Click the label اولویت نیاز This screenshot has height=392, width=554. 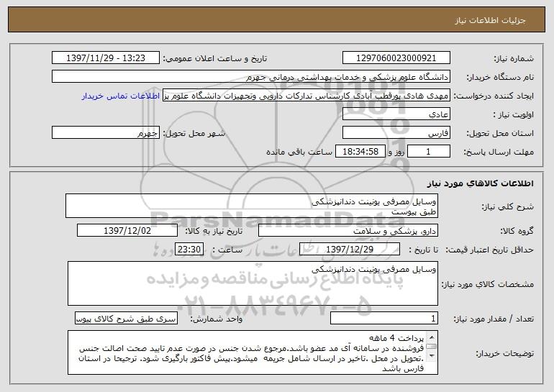click(514, 115)
